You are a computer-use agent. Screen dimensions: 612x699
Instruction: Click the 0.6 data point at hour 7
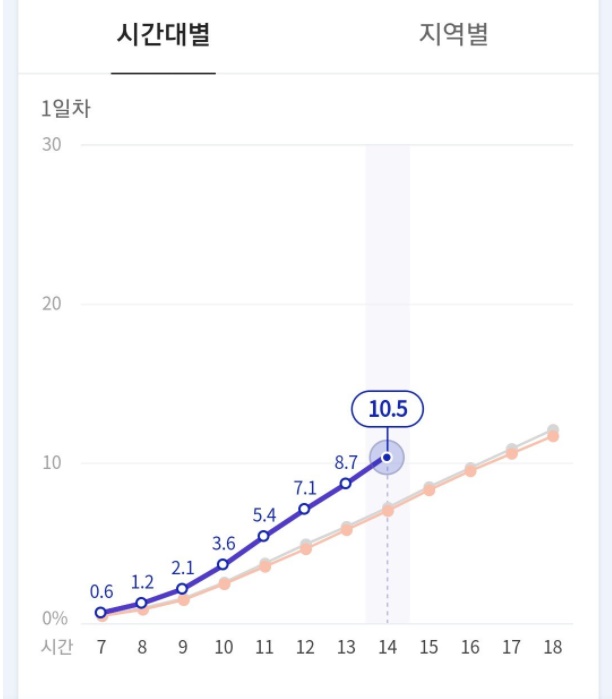click(101, 612)
